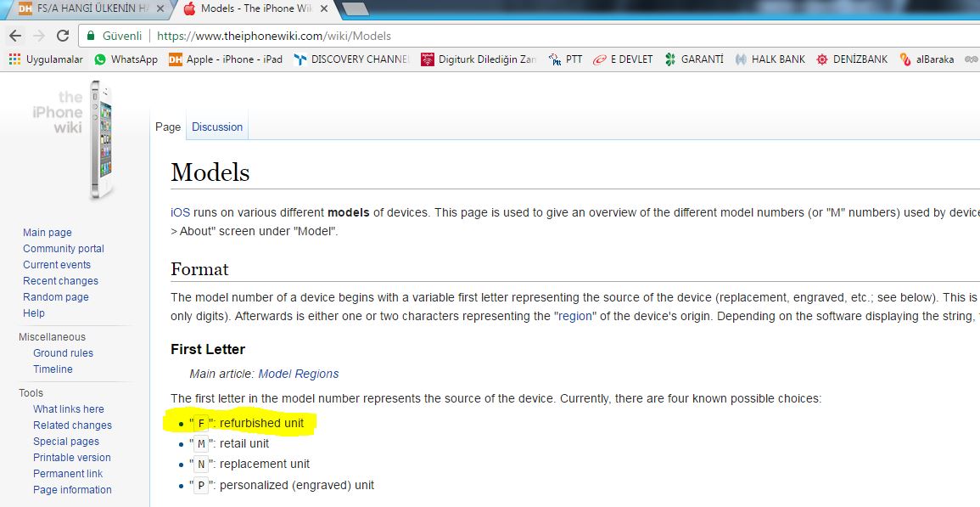Open the iOS link in intro
The height and width of the screenshot is (507, 980).
click(x=180, y=213)
